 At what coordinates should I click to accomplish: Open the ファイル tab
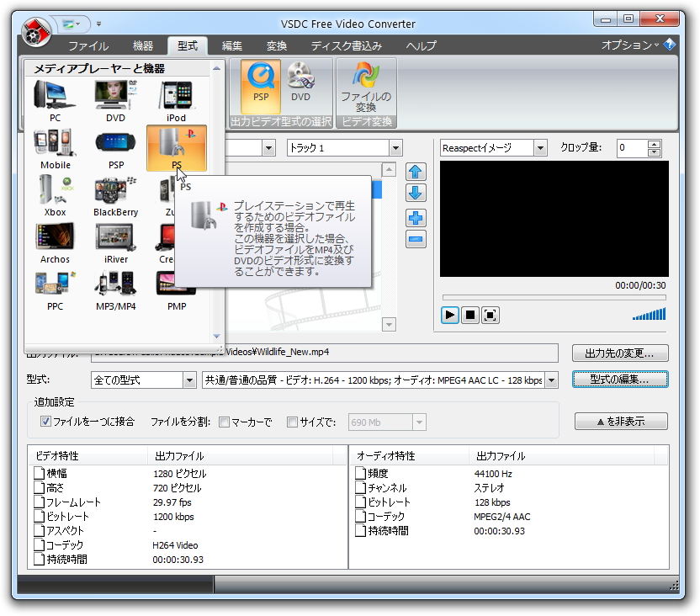pyautogui.click(x=88, y=46)
